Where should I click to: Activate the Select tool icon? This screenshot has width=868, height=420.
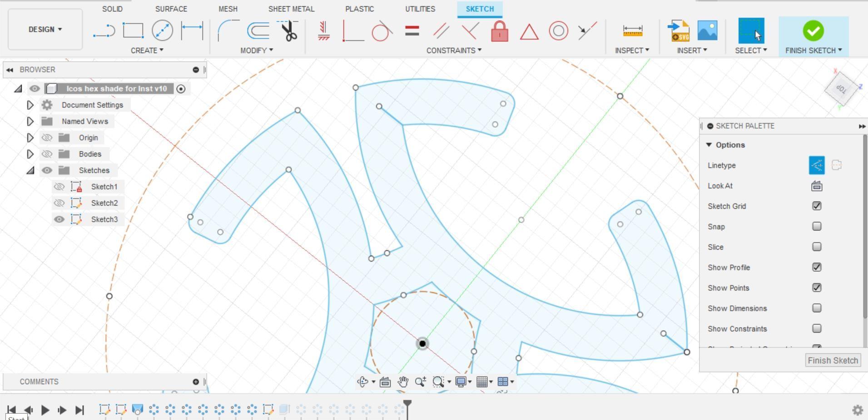click(751, 31)
